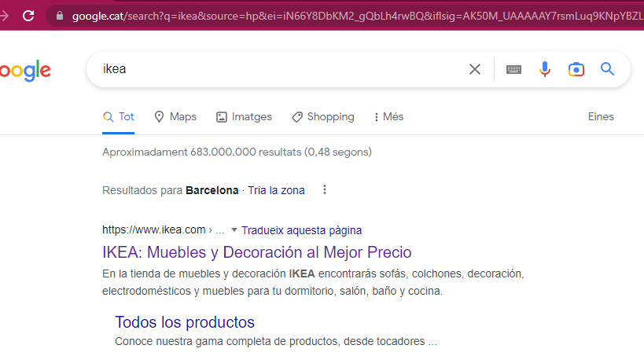Open IKEA: Muebles y Decoración result
The image size is (644, 356).
tap(256, 252)
